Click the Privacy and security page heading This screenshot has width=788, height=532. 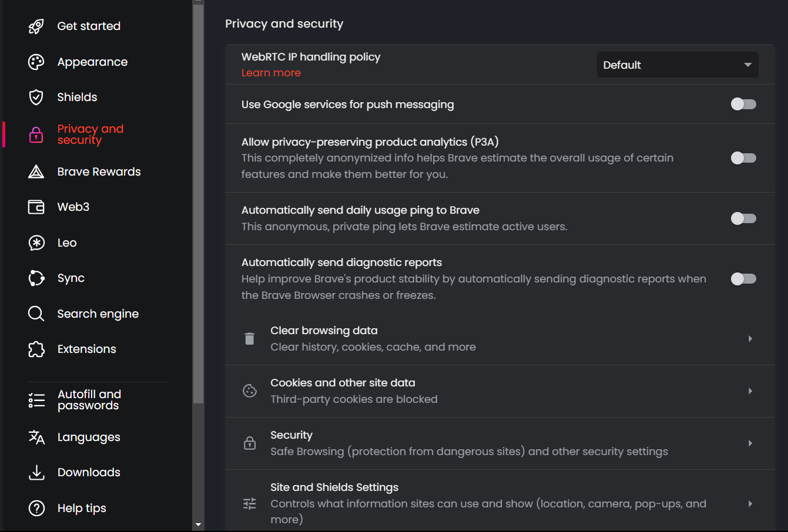(x=284, y=24)
